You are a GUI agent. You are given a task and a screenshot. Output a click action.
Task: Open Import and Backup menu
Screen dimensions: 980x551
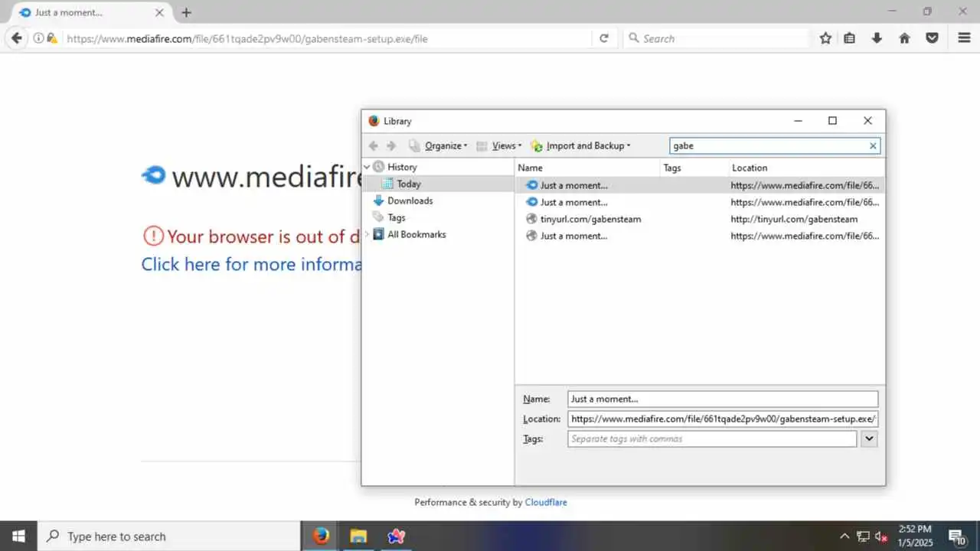tap(580, 145)
